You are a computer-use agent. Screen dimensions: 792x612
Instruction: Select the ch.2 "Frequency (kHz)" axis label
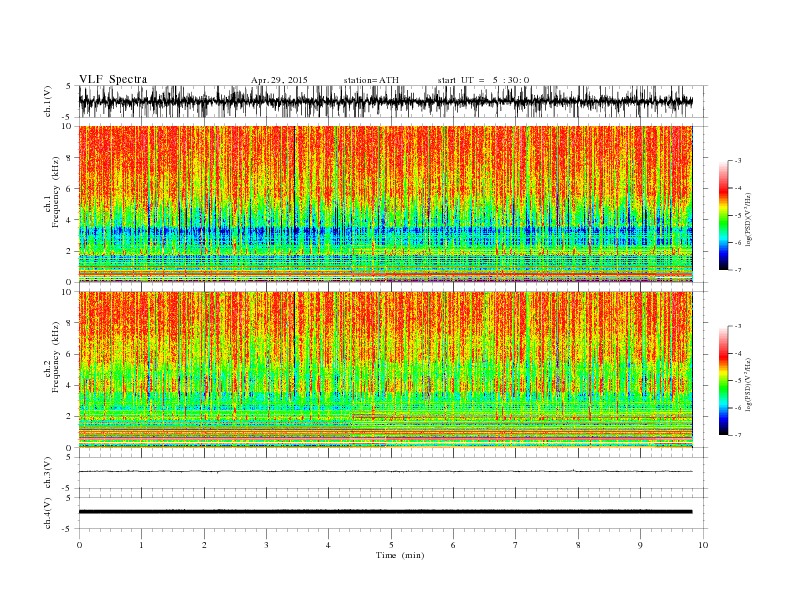(56, 356)
